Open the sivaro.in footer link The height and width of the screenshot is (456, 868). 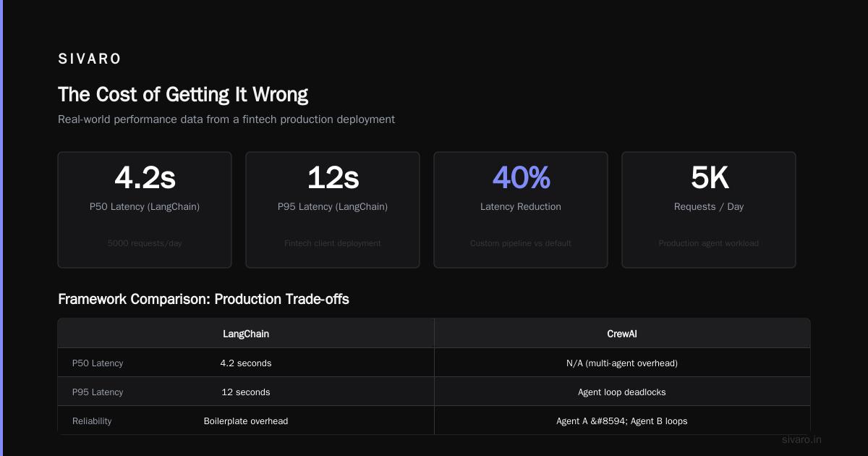pyautogui.click(x=802, y=439)
